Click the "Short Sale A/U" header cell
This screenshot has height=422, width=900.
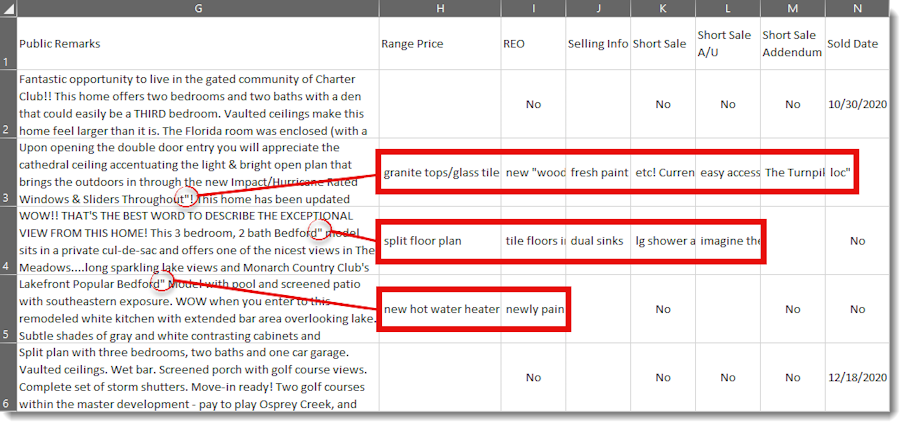(728, 44)
